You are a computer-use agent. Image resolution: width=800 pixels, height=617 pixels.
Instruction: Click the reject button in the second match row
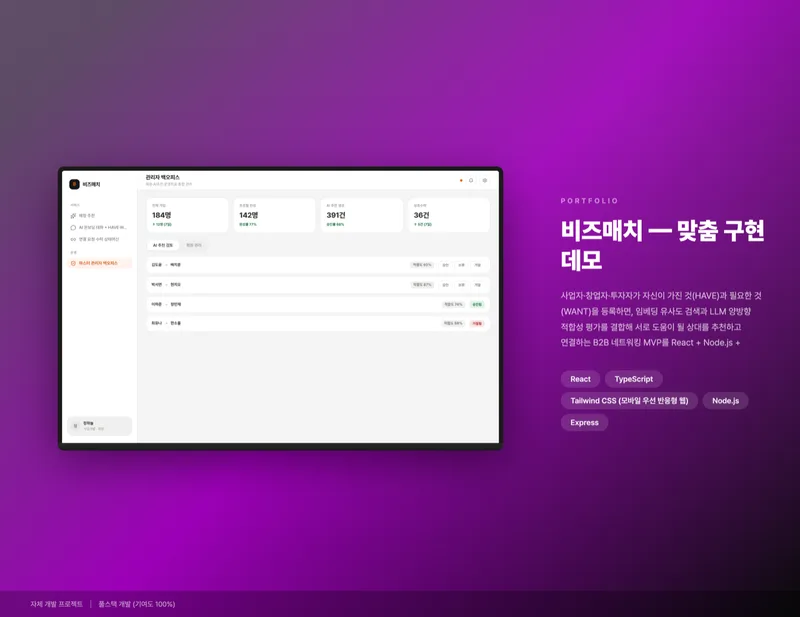[478, 285]
